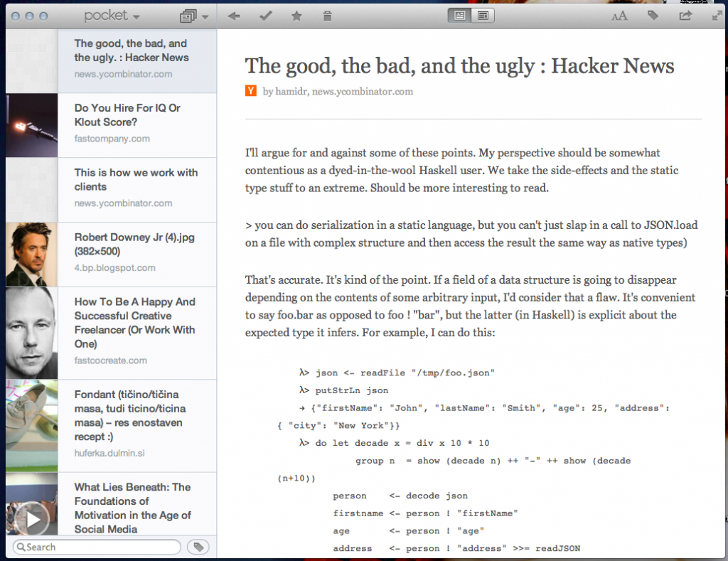Open 'Do You Hire For IQ Or Klout Score?'
728x561 pixels.
coord(112,125)
